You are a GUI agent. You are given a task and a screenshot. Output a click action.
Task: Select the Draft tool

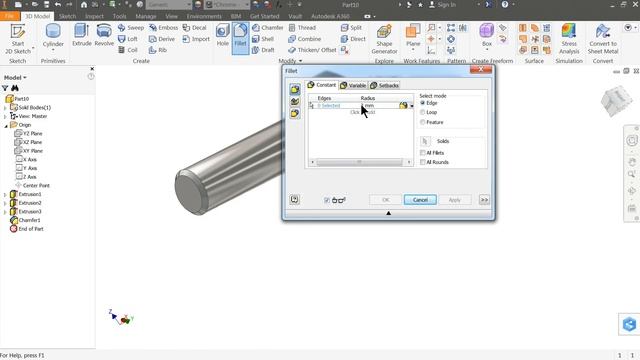coord(263,50)
